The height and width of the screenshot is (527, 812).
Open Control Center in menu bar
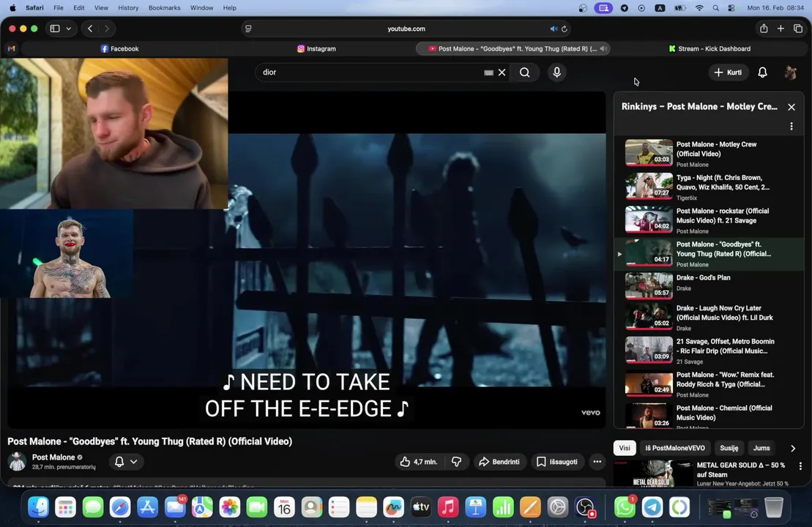coord(731,8)
